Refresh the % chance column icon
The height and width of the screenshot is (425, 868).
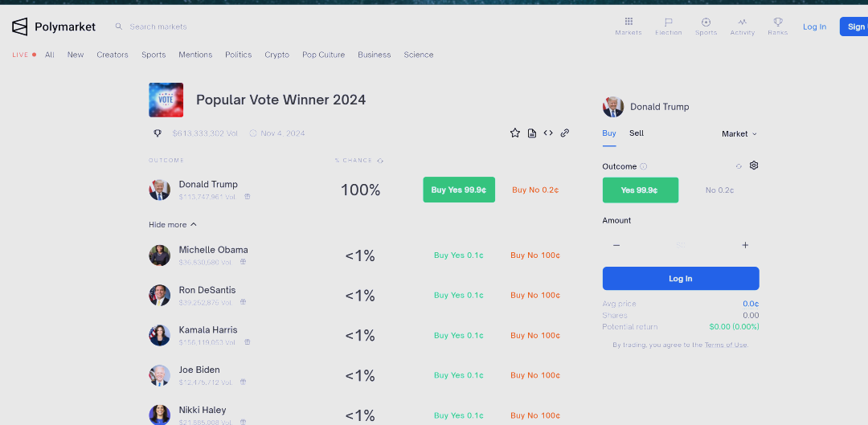pos(380,161)
